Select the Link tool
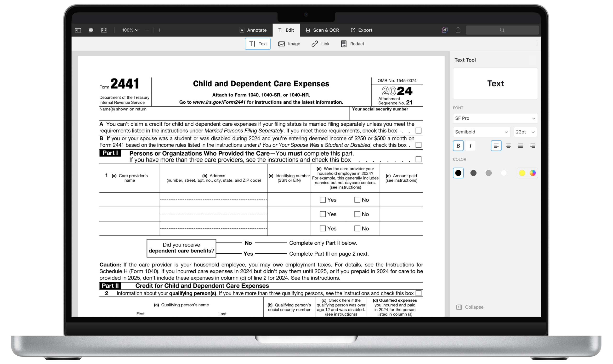613x364 pixels. pos(320,44)
